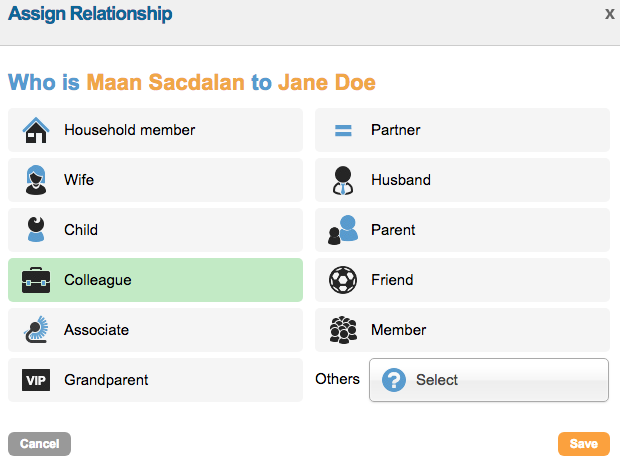This screenshot has height=466, width=620.
Task: Click the Friend soccer ball icon
Action: point(343,280)
